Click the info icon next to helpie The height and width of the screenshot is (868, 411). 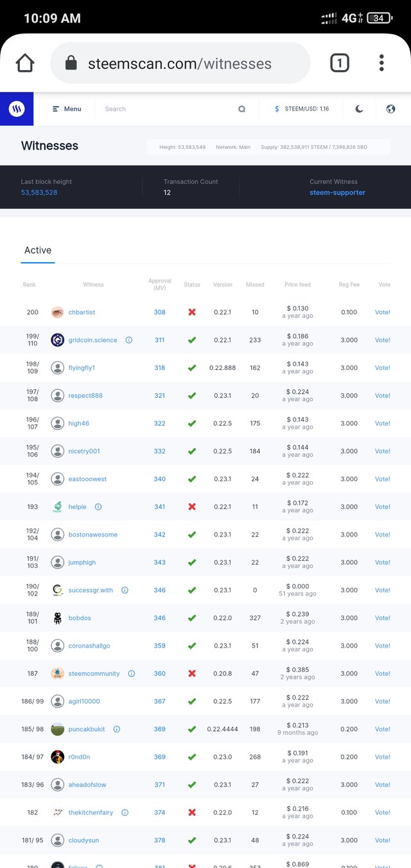click(x=98, y=507)
